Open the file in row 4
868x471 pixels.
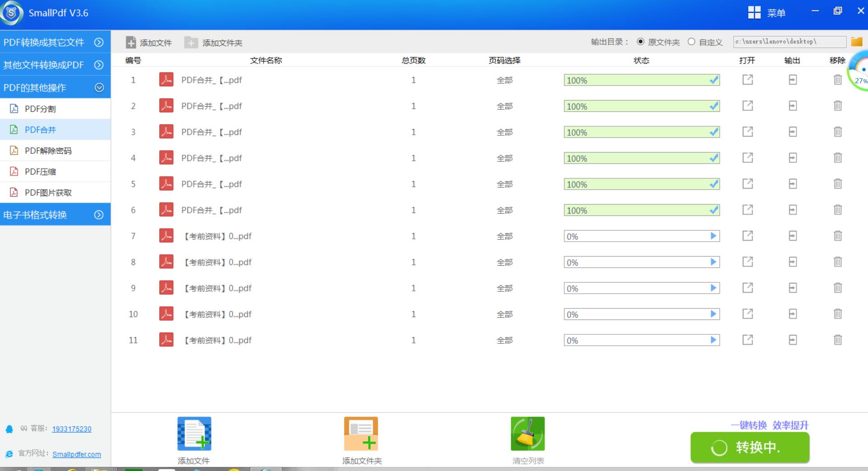pyautogui.click(x=748, y=157)
